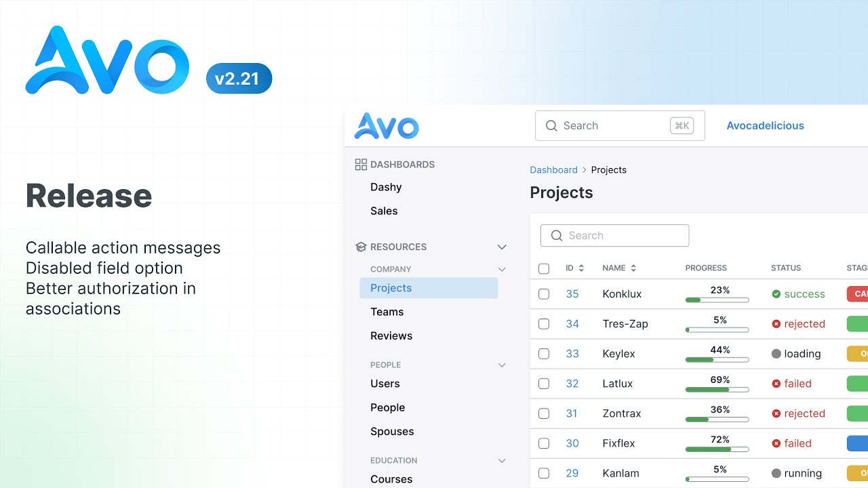The image size is (868, 488).
Task: Collapse the Education group chevron
Action: click(x=502, y=460)
